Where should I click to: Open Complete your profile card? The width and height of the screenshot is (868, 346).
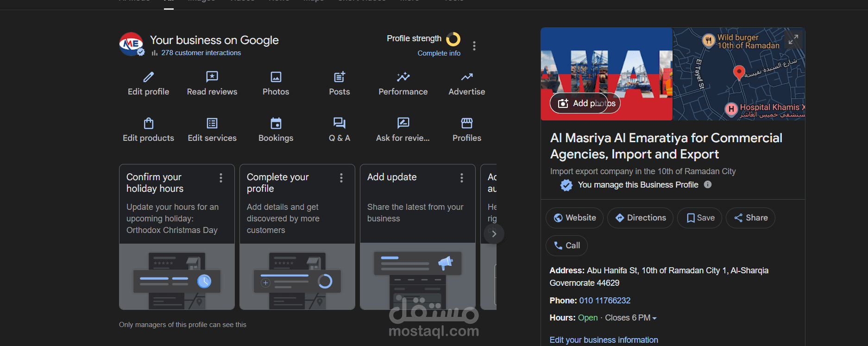(x=297, y=237)
